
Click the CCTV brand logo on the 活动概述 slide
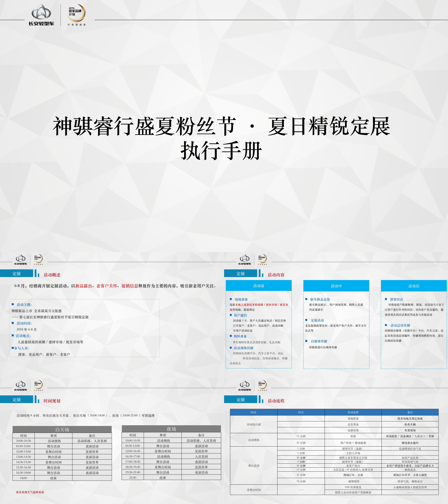38,259
